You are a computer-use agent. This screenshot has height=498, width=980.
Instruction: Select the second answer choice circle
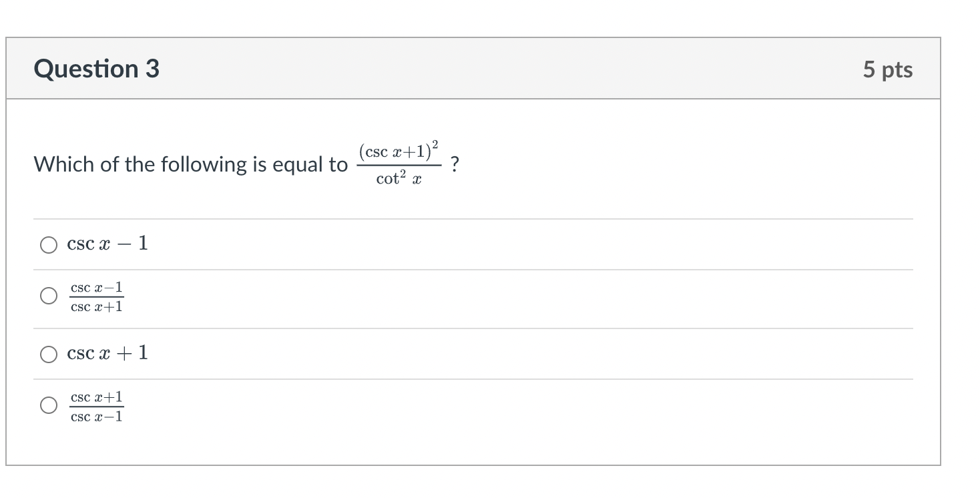(49, 296)
